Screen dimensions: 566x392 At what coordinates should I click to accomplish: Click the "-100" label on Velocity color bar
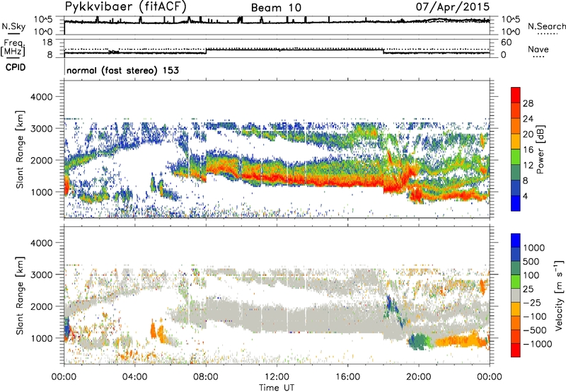pyautogui.click(x=535, y=316)
